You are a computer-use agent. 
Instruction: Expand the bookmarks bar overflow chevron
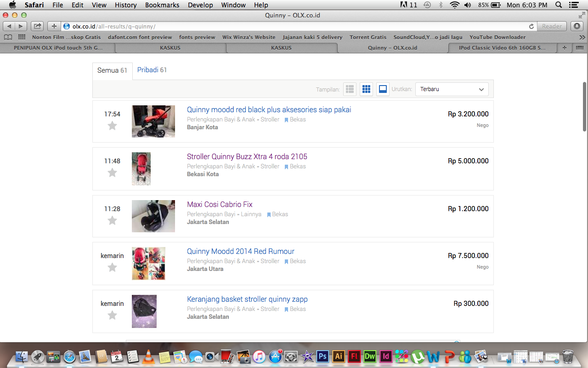(582, 37)
